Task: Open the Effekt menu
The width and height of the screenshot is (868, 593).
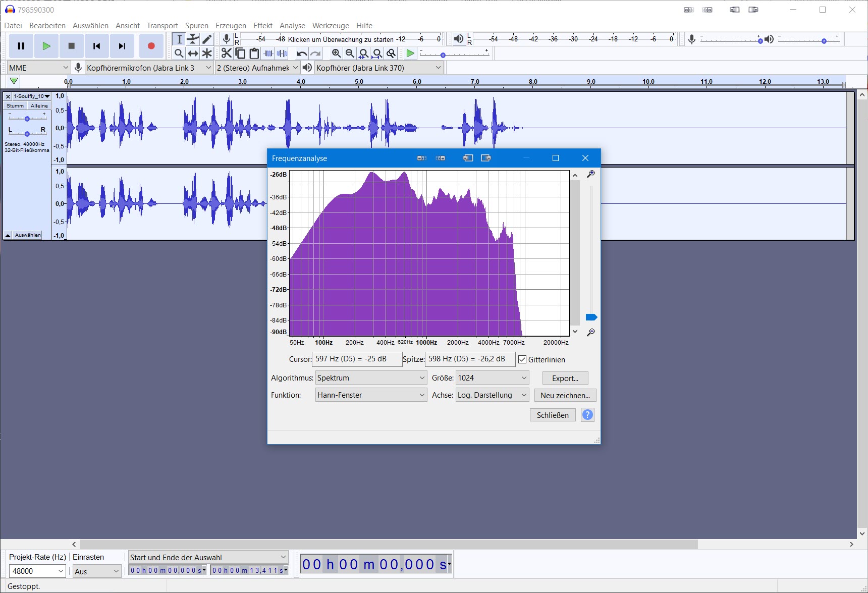Action: [262, 26]
